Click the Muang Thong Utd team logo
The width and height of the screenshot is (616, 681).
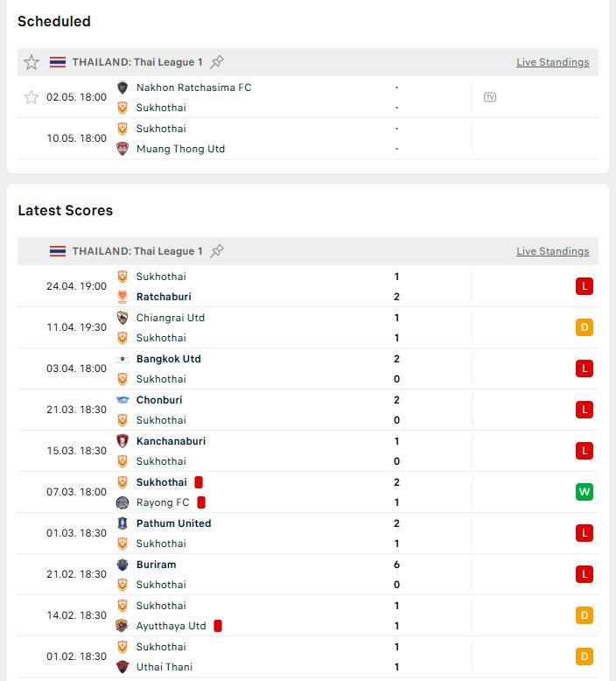[x=122, y=149]
